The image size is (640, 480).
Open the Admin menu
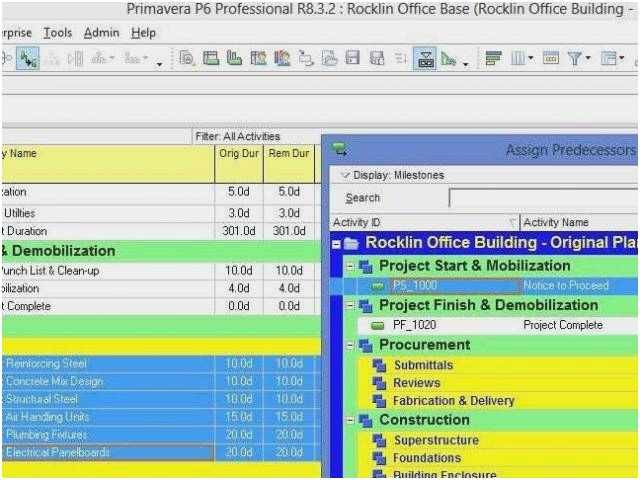pyautogui.click(x=101, y=33)
